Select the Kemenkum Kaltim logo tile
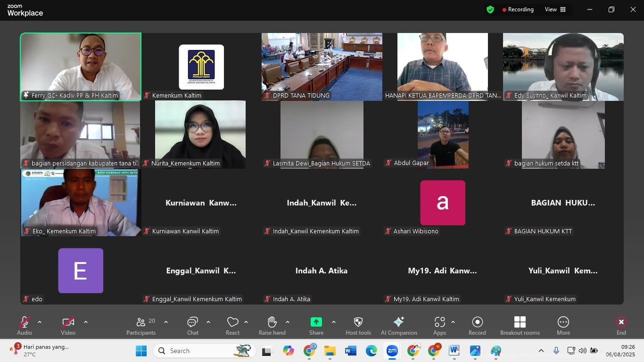The height and width of the screenshot is (362, 644). coord(201,66)
